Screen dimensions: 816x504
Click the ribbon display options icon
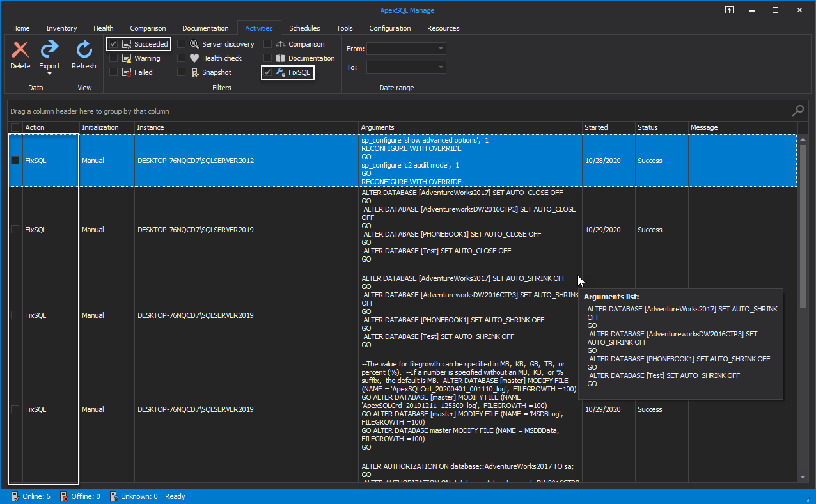point(729,10)
